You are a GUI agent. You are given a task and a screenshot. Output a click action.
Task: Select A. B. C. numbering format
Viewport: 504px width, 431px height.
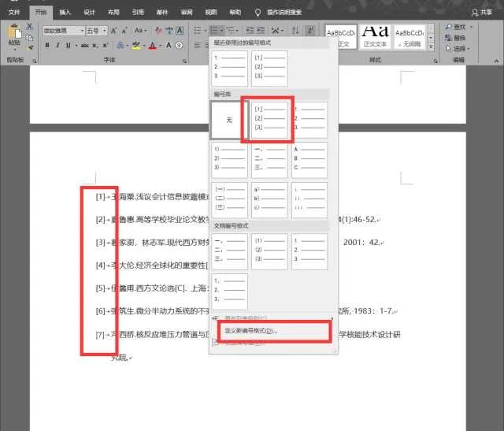tap(309, 160)
